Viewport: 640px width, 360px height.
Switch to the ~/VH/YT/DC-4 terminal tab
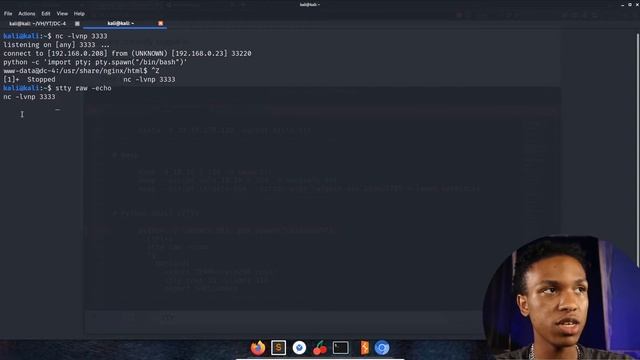point(38,23)
